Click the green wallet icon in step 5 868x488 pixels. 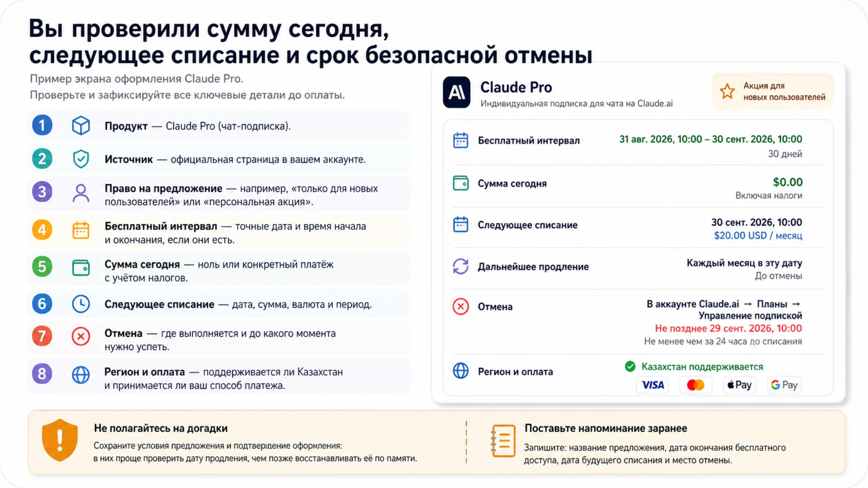click(x=81, y=268)
